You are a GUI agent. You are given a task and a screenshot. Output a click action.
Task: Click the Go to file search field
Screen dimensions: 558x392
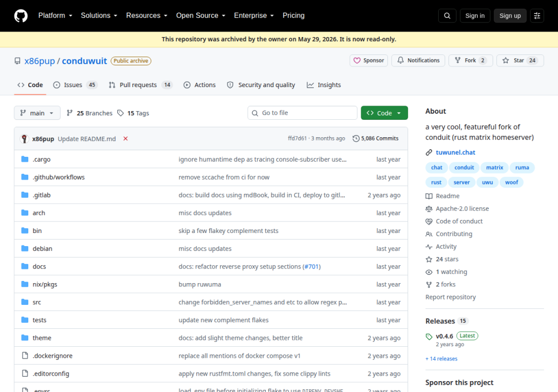pos(302,113)
